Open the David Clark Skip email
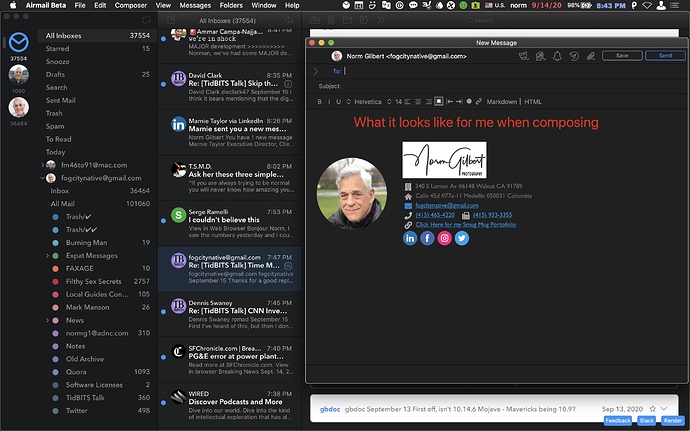 pos(229,87)
